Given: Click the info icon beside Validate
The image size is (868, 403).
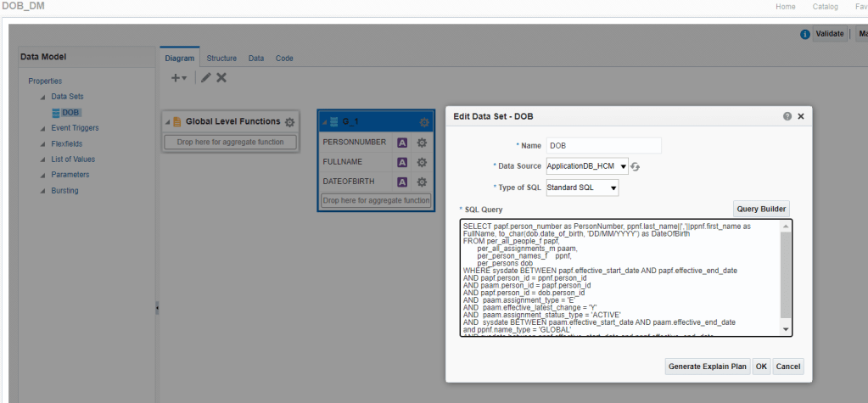Looking at the screenshot, I should (804, 34).
